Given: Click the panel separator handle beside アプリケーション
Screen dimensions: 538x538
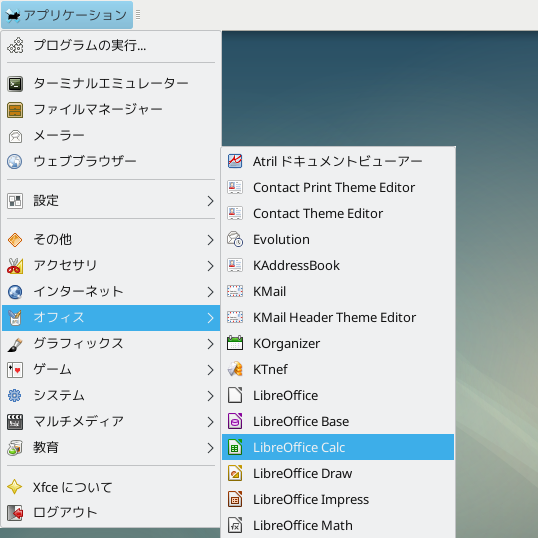Looking at the screenshot, I should tap(138, 15).
